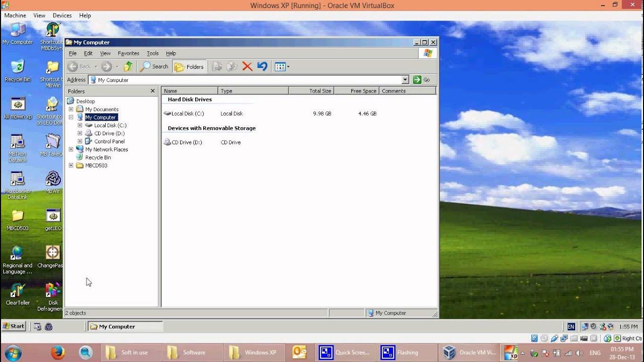Select Control Panel in folder tree
This screenshot has width=644, height=362.
click(109, 141)
